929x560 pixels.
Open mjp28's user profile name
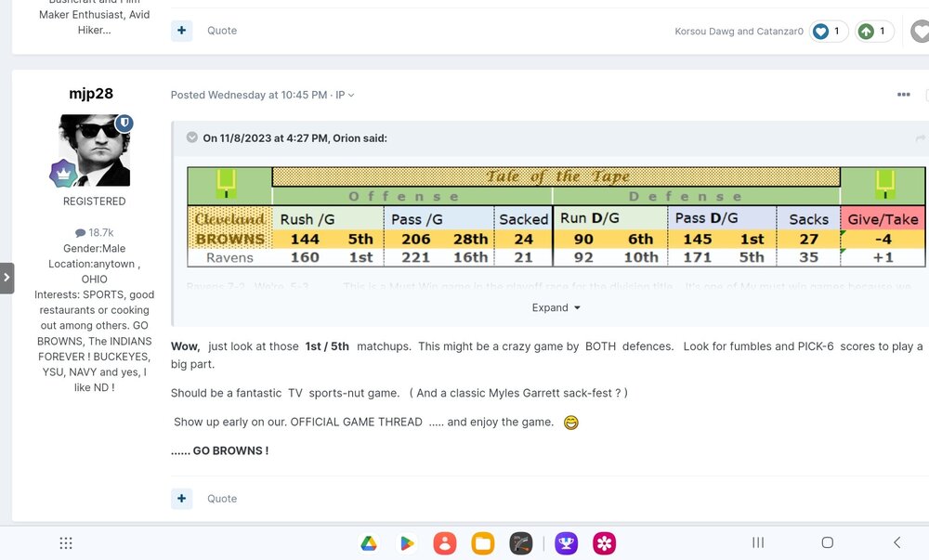pos(91,94)
